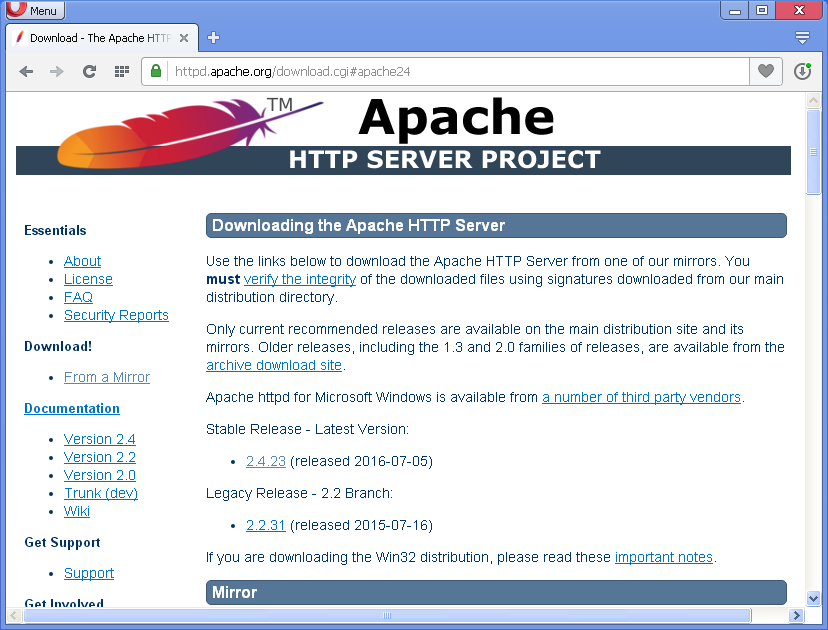This screenshot has width=828, height=630.
Task: Click the Legacy Release - 2.2 Branch text
Action: (299, 493)
